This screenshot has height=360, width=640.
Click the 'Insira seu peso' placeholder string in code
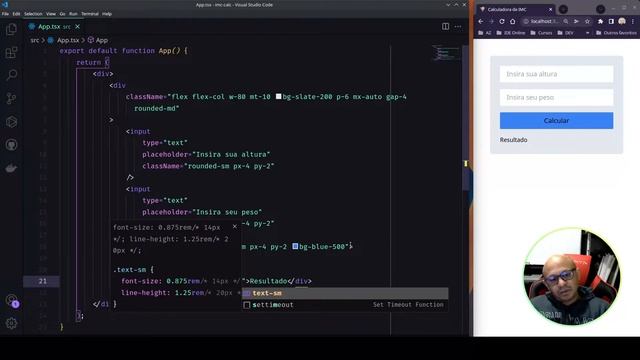(x=227, y=212)
